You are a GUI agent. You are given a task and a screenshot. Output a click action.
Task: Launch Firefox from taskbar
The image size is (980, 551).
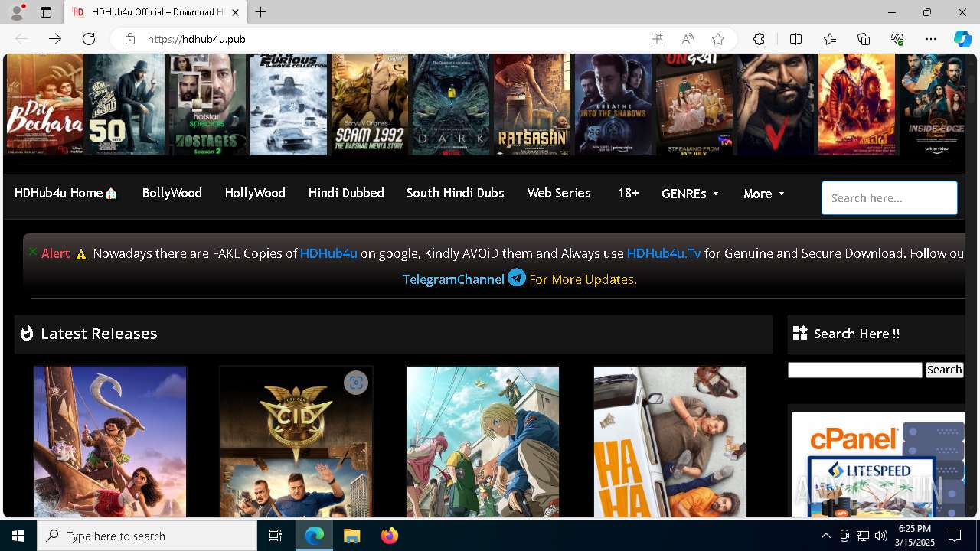tap(390, 536)
